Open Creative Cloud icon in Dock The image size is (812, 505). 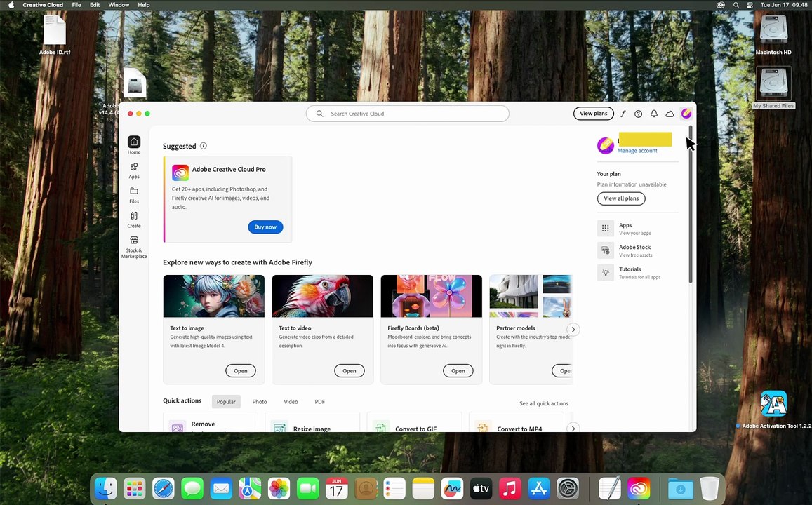coord(639,488)
